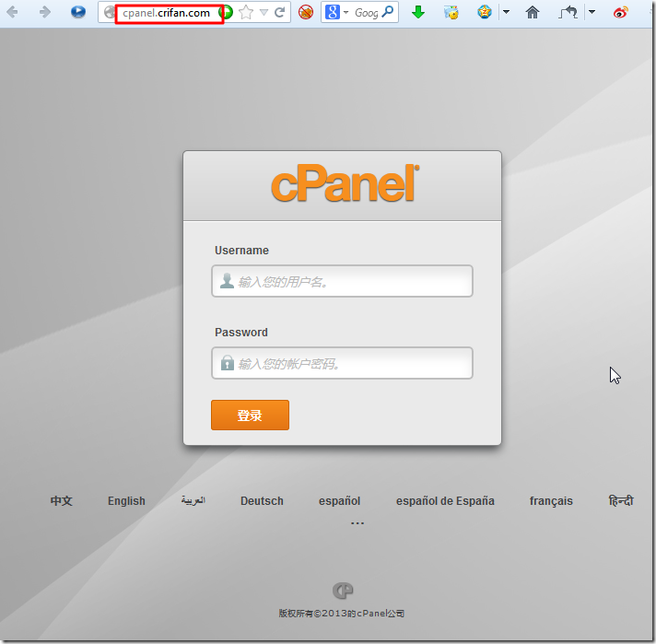Show more languages via the ellipsis

click(357, 523)
